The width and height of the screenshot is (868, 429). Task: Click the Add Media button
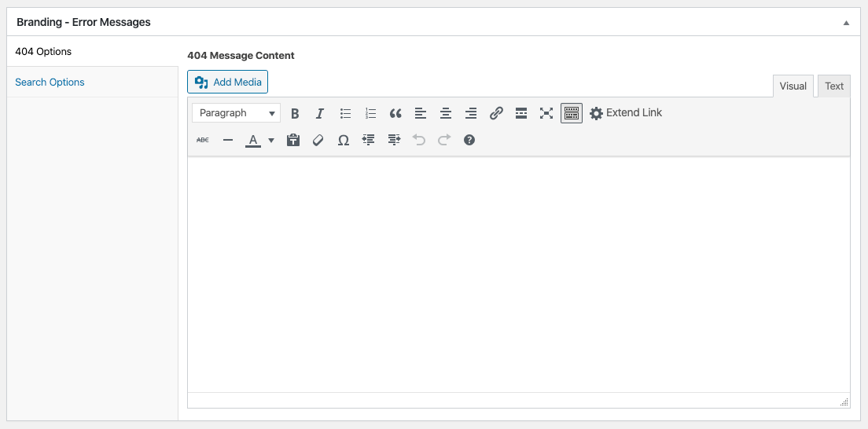pos(228,82)
